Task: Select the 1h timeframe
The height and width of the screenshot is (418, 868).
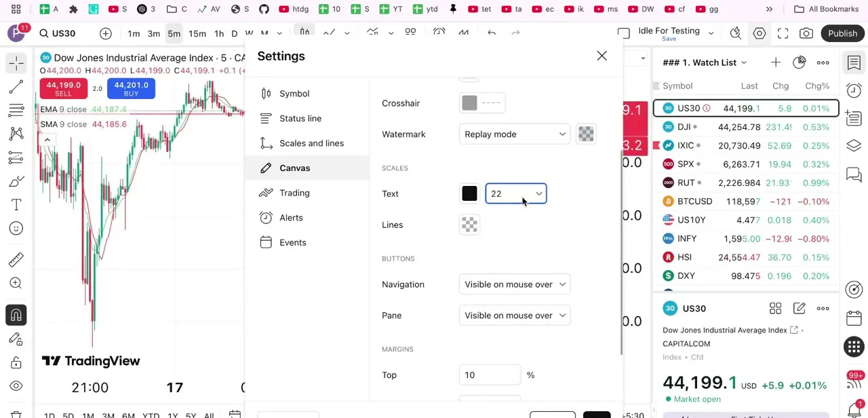Action: (219, 34)
